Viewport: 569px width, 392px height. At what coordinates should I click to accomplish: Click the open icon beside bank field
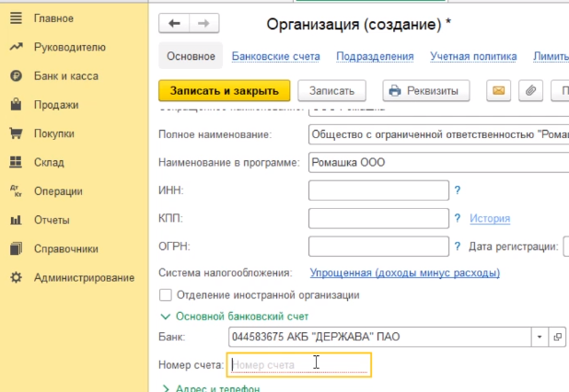coord(558,337)
